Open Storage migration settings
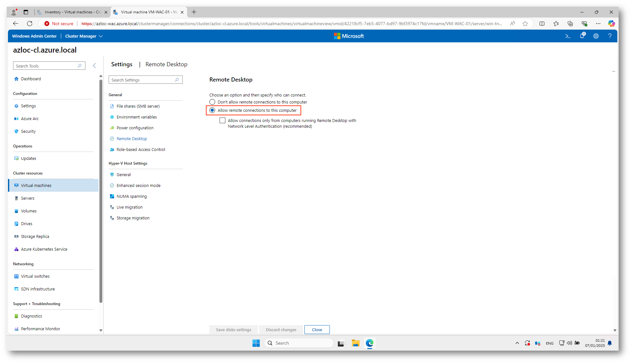 click(x=133, y=218)
